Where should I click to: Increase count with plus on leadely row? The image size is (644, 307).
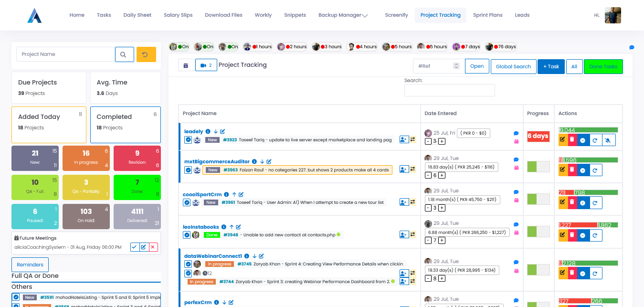[x=442, y=141]
